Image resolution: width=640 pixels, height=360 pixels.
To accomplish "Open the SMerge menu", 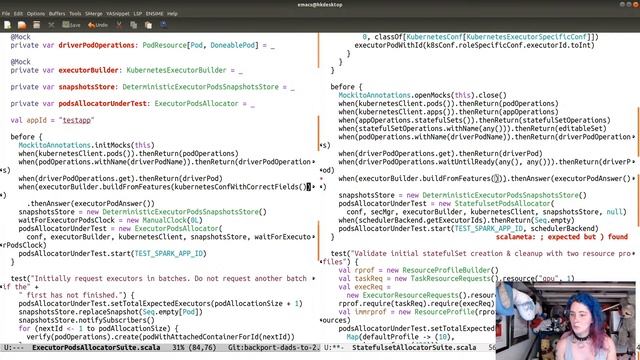I will pyautogui.click(x=94, y=13).
